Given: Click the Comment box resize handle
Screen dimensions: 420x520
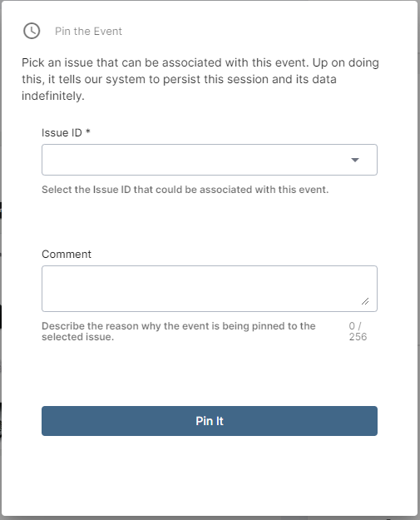Looking at the screenshot, I should point(365,301).
